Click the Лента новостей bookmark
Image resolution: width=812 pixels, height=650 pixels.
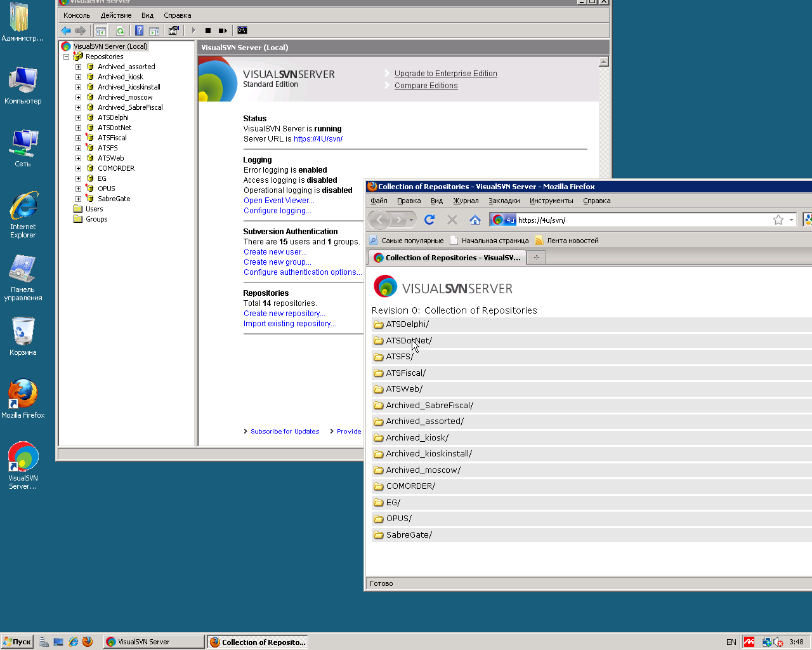566,241
